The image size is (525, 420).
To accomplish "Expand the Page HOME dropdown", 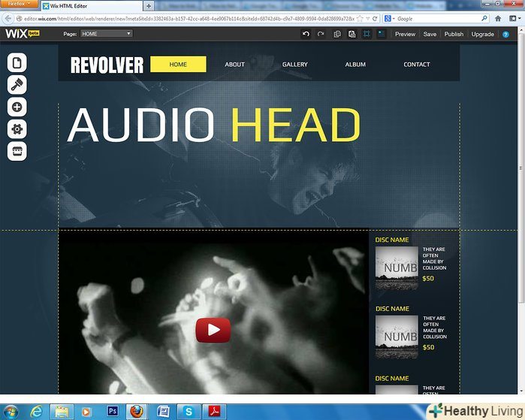I will point(107,34).
